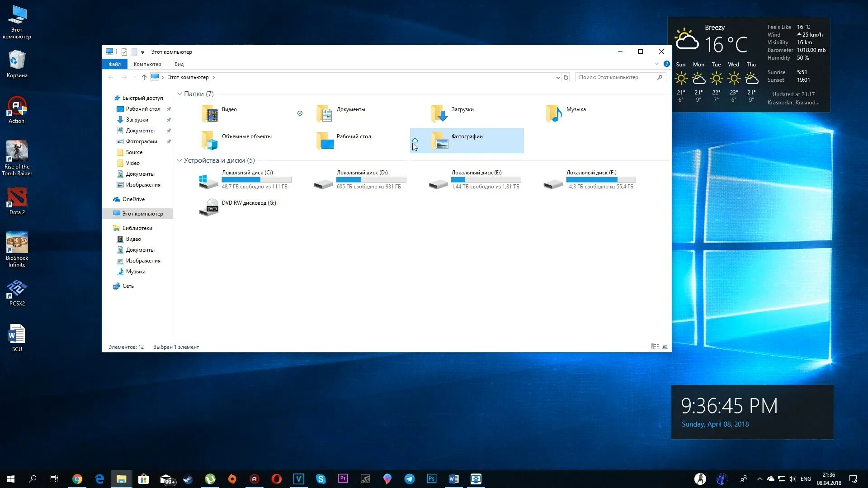Open the Файл menu
868x488 pixels.
tap(114, 64)
